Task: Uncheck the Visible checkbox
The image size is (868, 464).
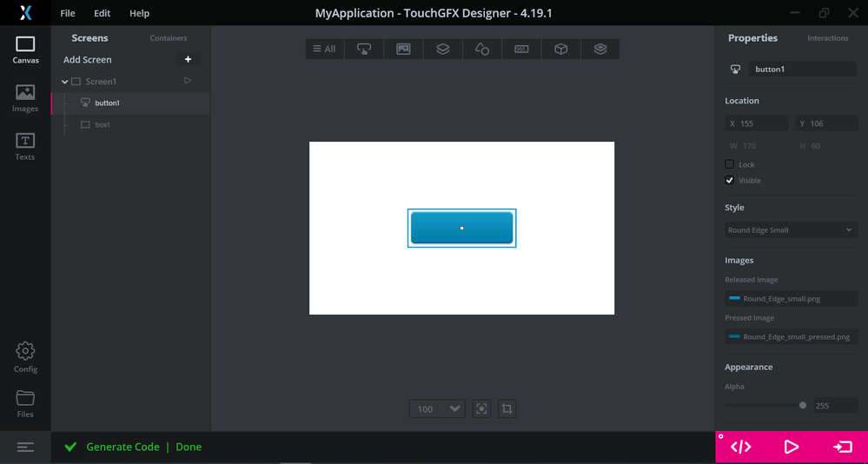Action: pyautogui.click(x=730, y=181)
